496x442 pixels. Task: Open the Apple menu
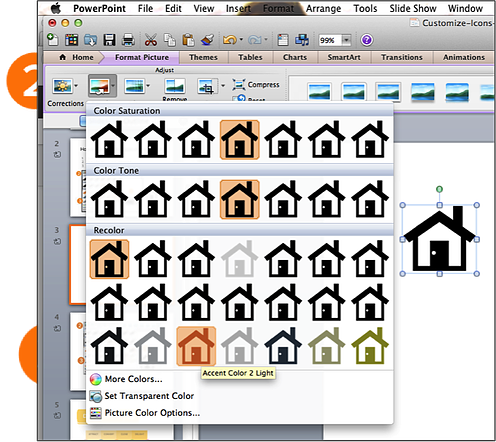click(56, 8)
